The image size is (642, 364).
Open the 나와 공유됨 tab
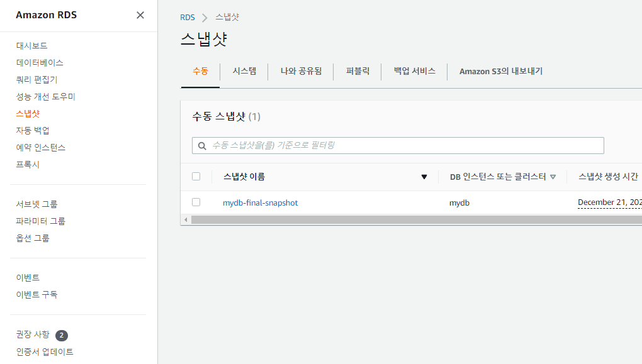point(301,71)
